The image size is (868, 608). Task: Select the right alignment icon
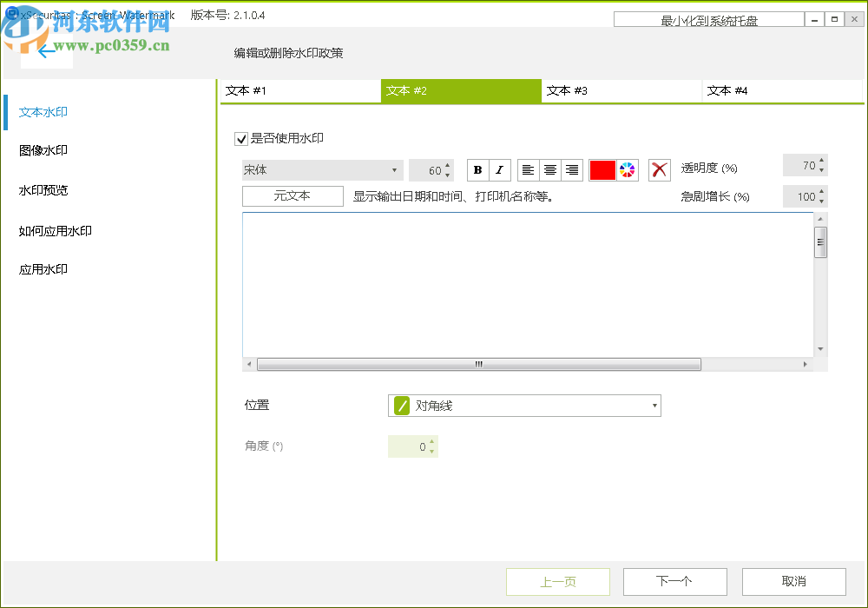(x=572, y=169)
